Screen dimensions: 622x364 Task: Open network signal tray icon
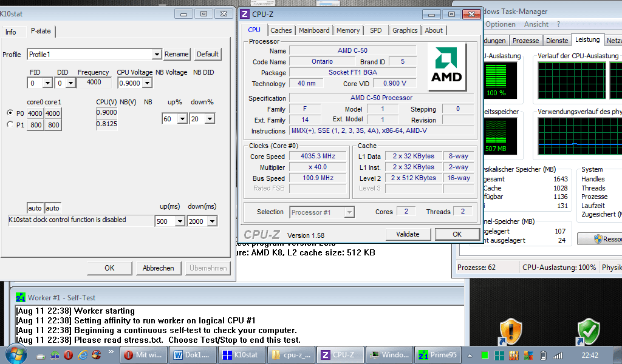(x=558, y=356)
